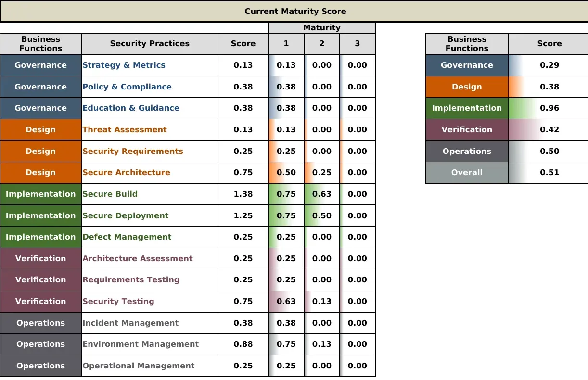This screenshot has width=588, height=380.
Task: Click the 1.25 score for Secure Deployment
Action: point(243,215)
